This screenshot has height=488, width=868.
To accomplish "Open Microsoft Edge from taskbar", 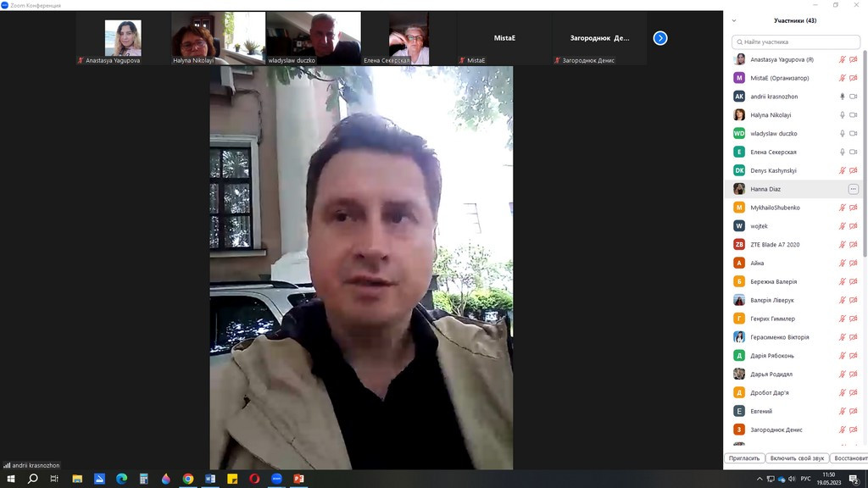I will (121, 479).
